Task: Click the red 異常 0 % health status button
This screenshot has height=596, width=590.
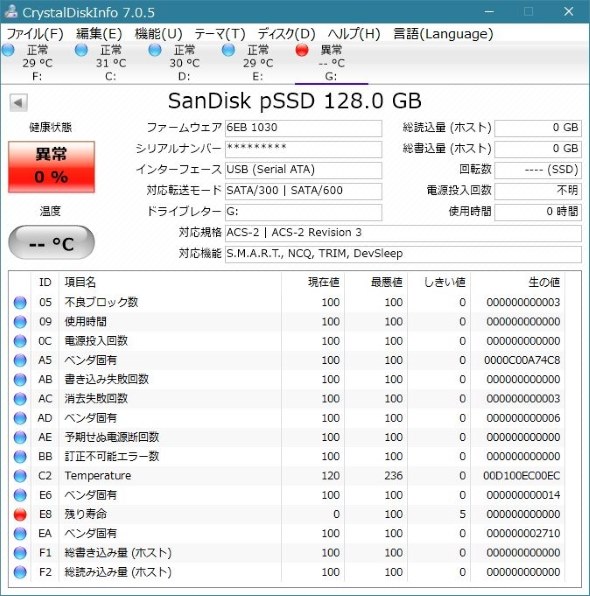Action: click(x=51, y=167)
